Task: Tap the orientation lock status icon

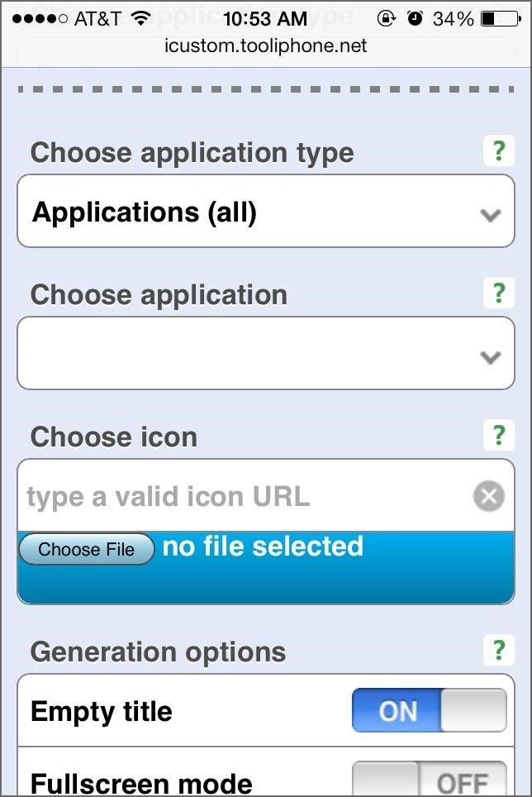Action: coord(386,17)
